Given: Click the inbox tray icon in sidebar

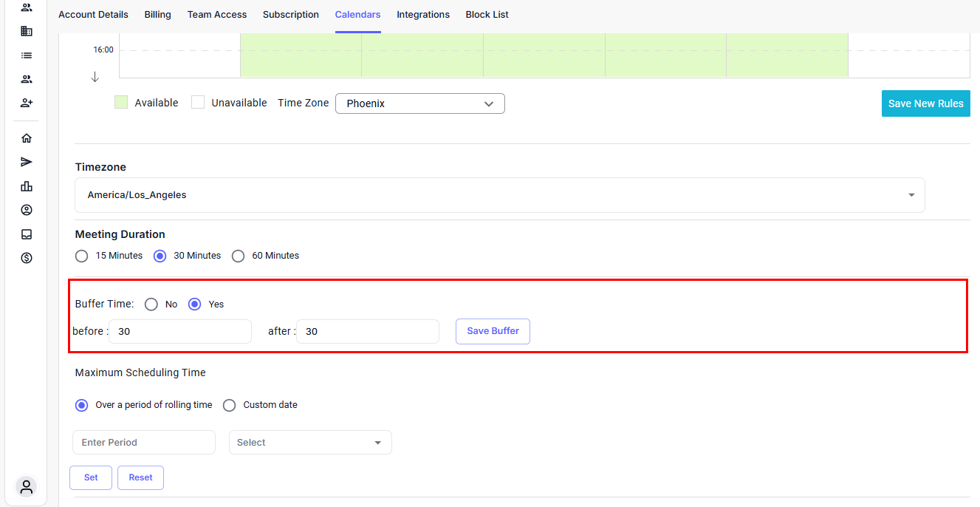Looking at the screenshot, I should click(27, 234).
